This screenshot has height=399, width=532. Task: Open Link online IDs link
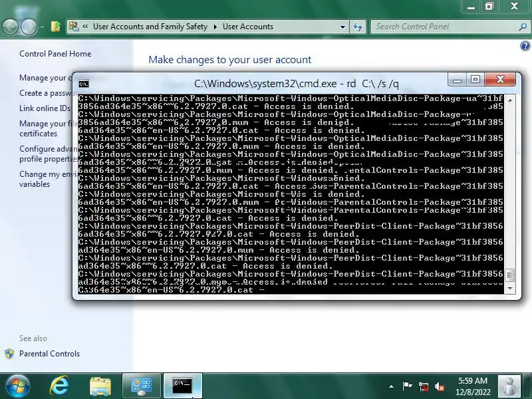click(x=45, y=108)
